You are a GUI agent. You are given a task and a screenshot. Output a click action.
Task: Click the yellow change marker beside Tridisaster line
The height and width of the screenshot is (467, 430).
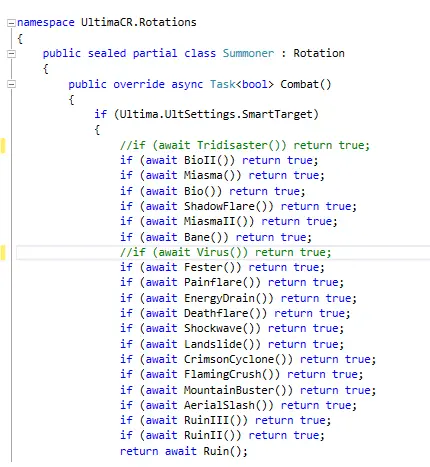3,146
